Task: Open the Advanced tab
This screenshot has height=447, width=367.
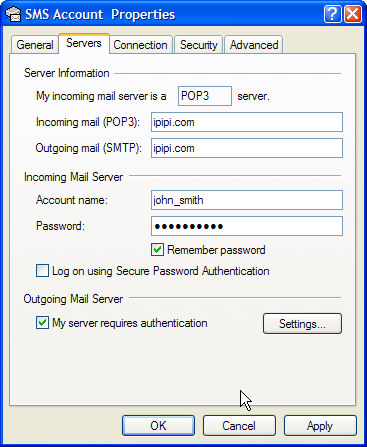Action: 254,45
